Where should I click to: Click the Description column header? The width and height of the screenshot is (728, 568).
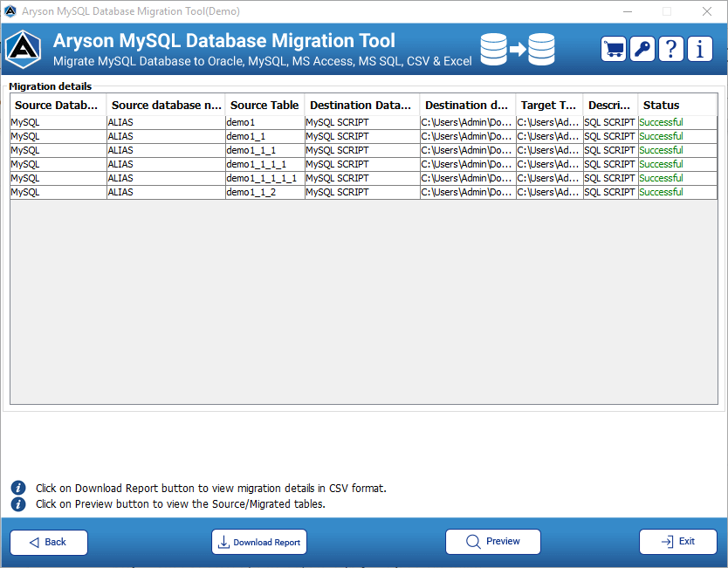(610, 105)
